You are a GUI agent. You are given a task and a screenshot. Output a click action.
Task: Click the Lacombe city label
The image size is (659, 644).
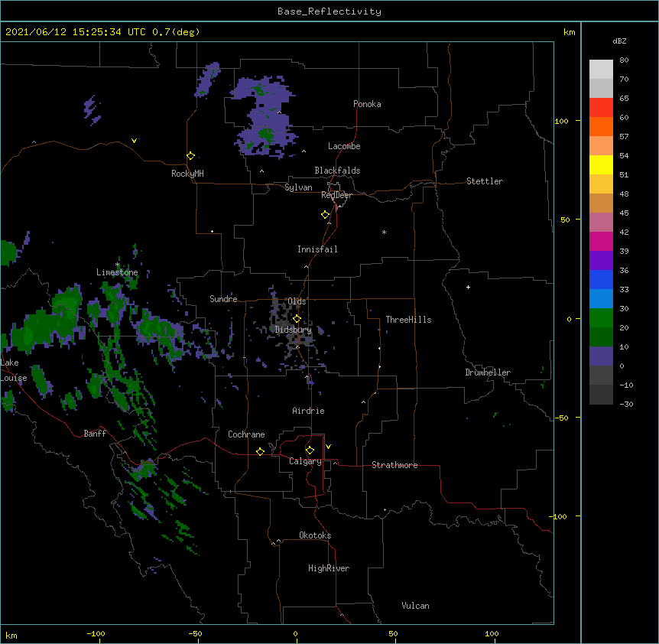click(344, 146)
